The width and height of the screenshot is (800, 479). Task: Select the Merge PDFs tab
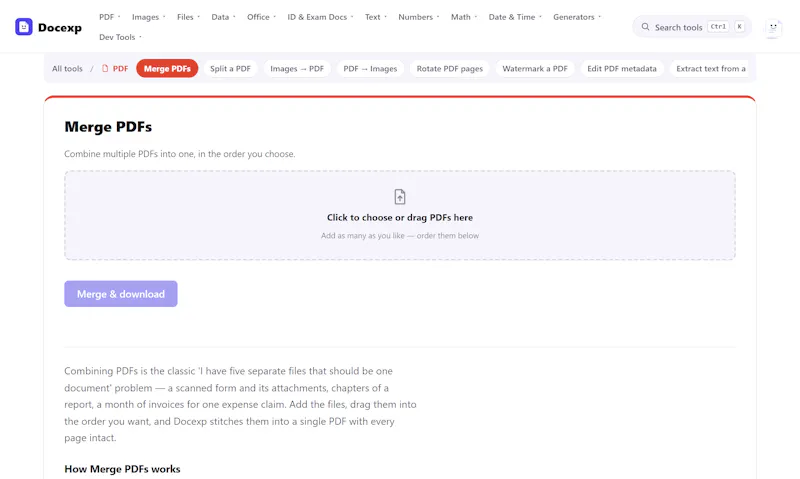[x=167, y=68]
